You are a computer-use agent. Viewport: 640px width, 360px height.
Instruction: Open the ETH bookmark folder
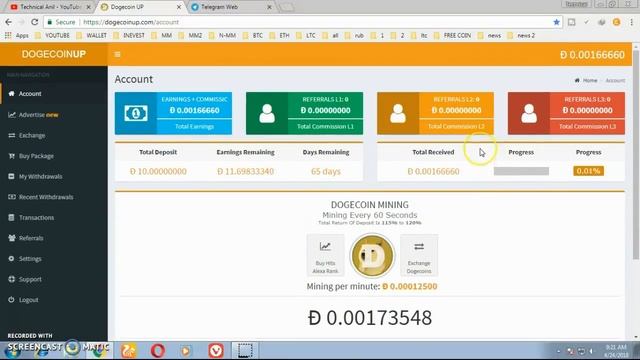coord(280,36)
